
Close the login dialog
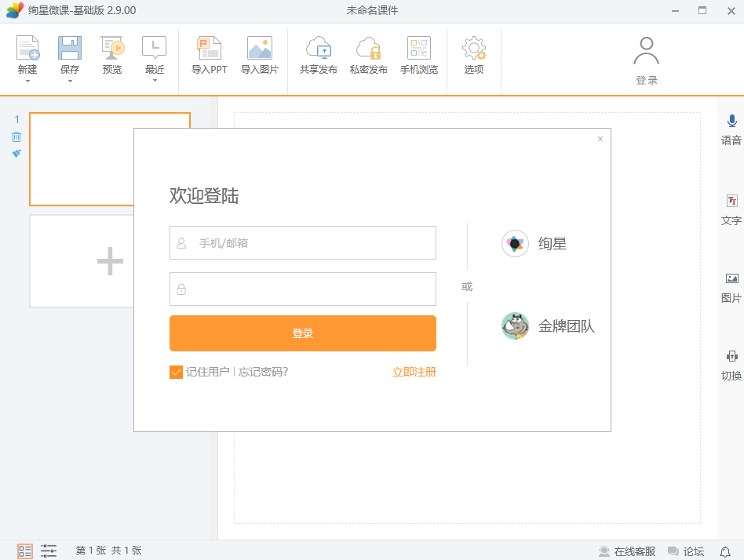click(x=600, y=139)
